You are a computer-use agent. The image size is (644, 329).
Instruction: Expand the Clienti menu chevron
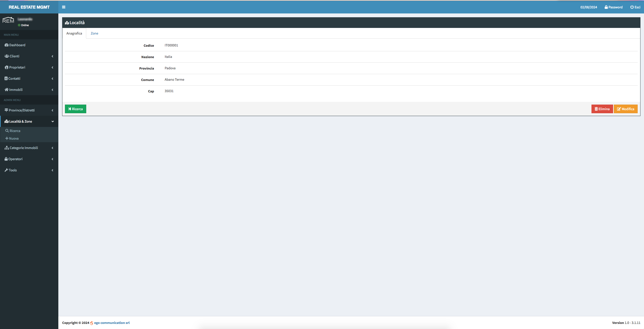[x=53, y=56]
